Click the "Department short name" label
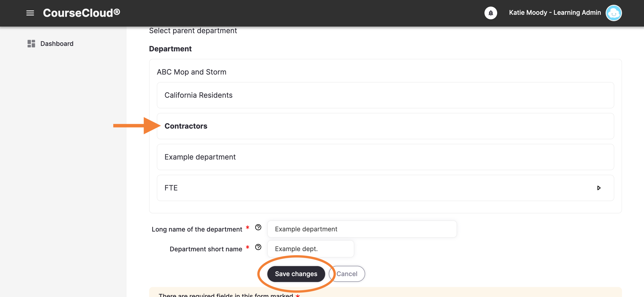The image size is (644, 297). coord(206,249)
